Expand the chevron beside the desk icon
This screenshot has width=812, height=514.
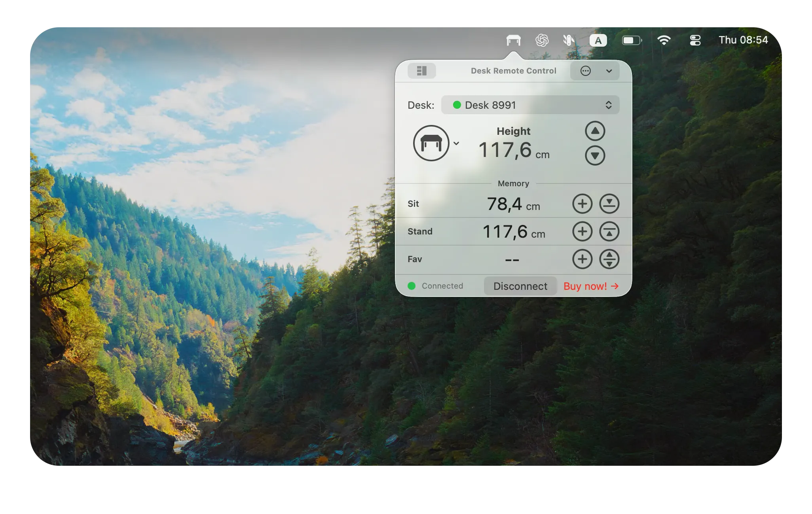456,144
